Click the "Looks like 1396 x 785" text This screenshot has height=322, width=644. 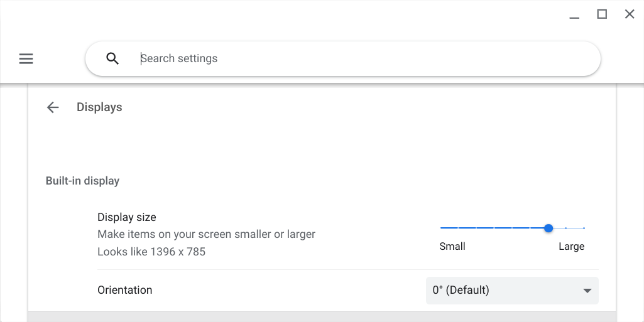(151, 252)
